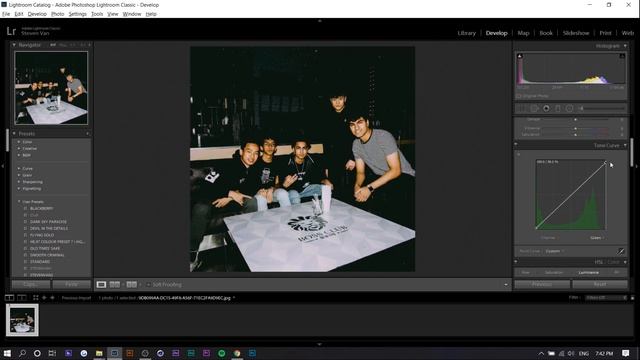Switch to the HSL Saturation tab

(x=553, y=272)
